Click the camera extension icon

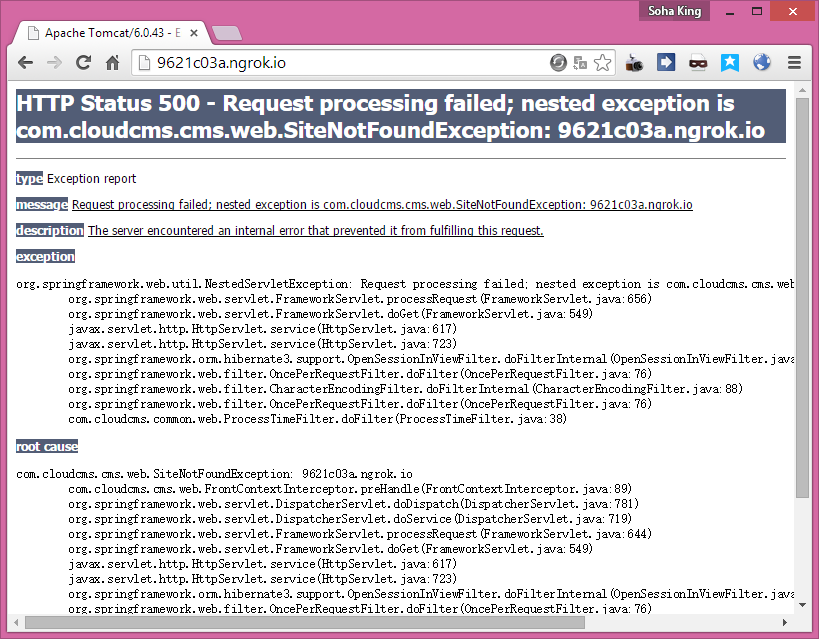634,63
